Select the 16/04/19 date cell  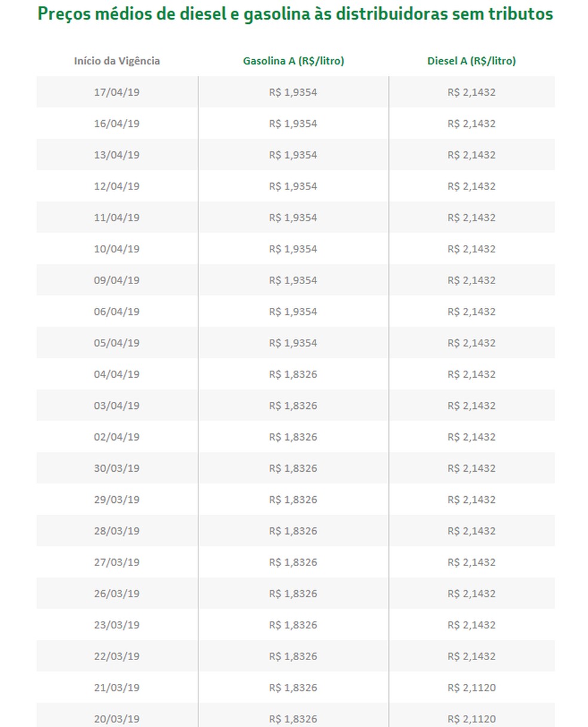(x=117, y=124)
